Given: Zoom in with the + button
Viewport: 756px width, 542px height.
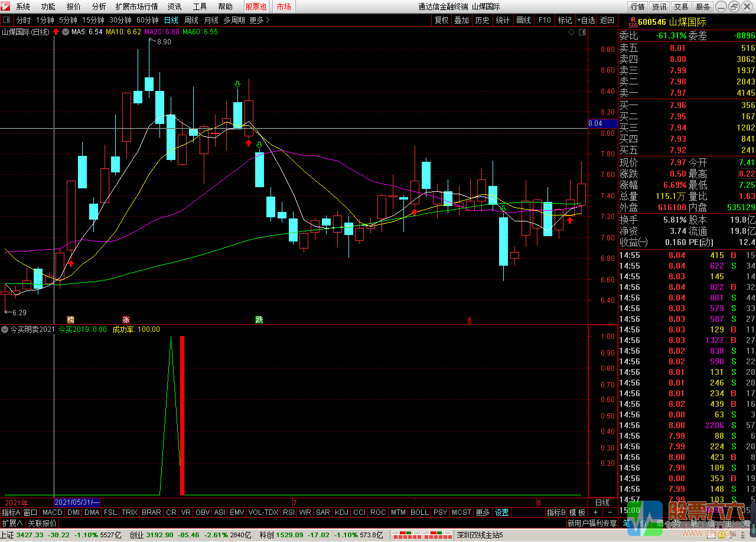Looking at the screenshot, I should click(x=595, y=512).
